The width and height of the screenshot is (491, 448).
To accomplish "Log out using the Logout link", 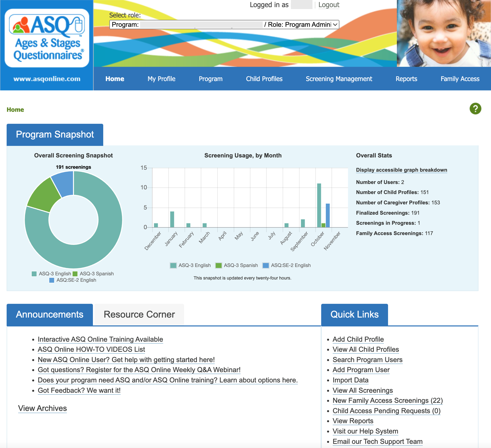I will pyautogui.click(x=329, y=5).
